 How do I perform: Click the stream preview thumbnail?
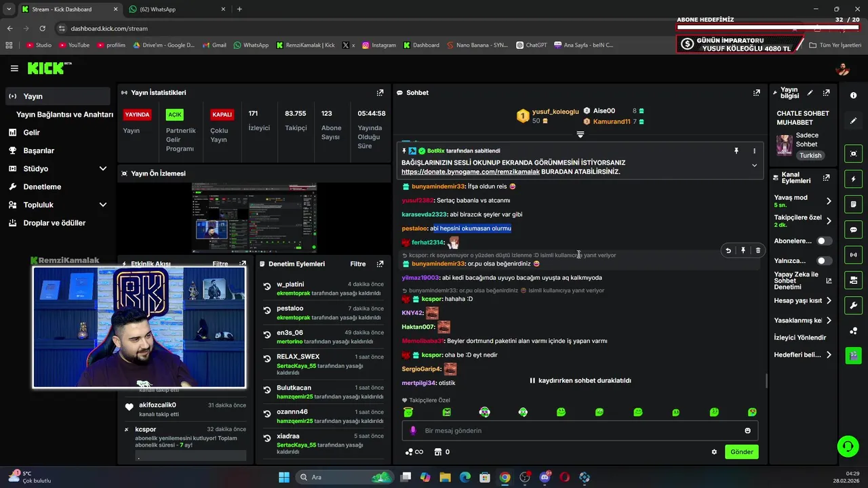254,218
